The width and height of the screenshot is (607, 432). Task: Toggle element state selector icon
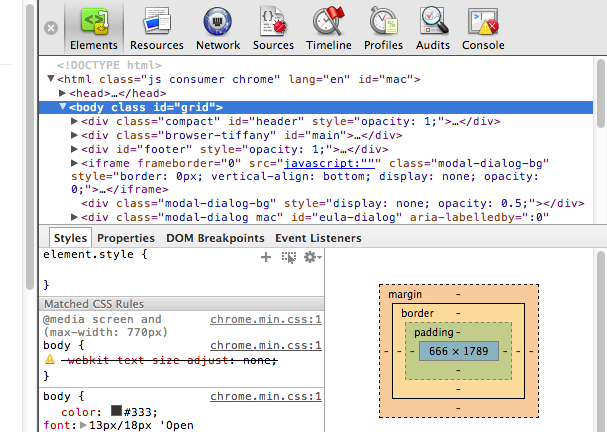coord(289,257)
